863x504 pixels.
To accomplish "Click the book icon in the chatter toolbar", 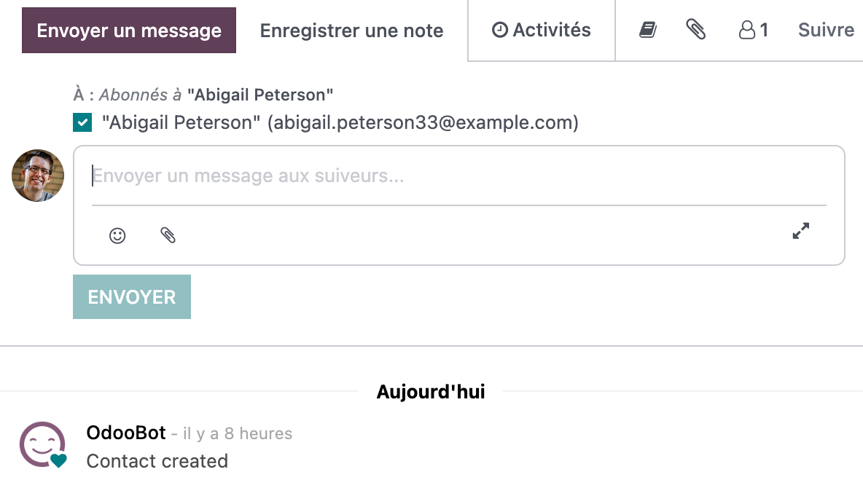I will coord(647,30).
